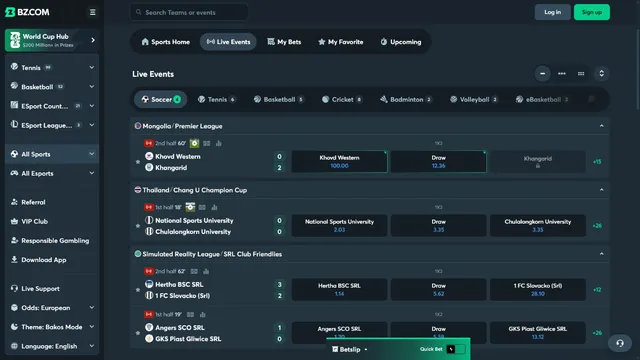The width and height of the screenshot is (640, 360).
Task: Select the Badminton sport filter
Action: tap(406, 99)
